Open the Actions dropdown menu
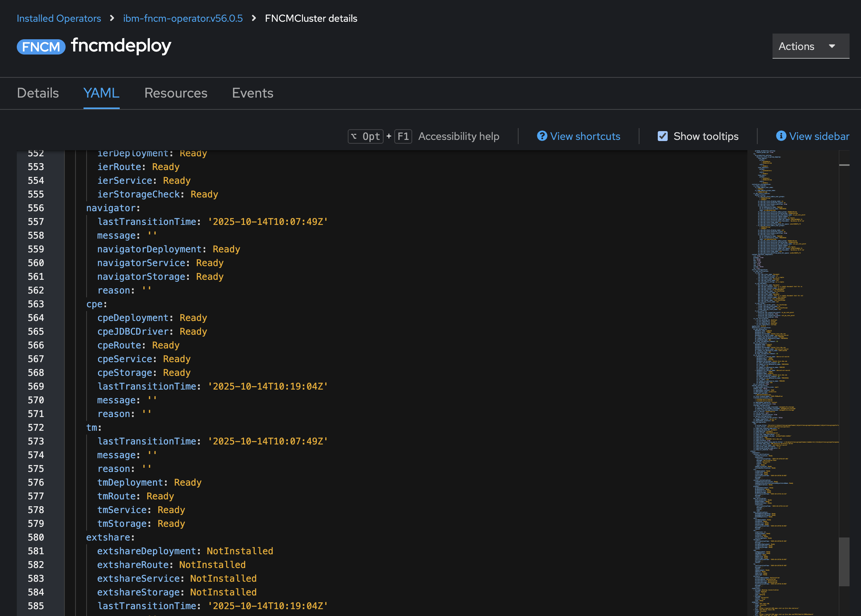The image size is (861, 616). [x=810, y=46]
